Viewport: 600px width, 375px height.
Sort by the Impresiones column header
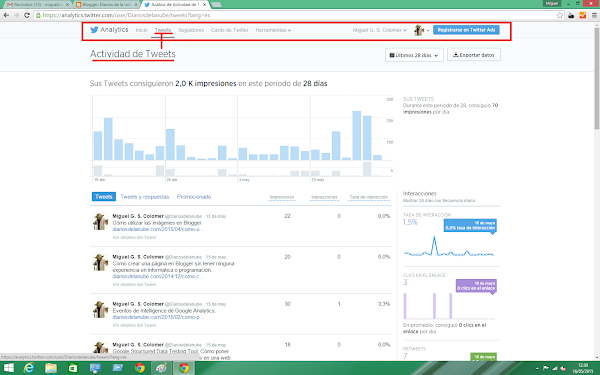(282, 197)
